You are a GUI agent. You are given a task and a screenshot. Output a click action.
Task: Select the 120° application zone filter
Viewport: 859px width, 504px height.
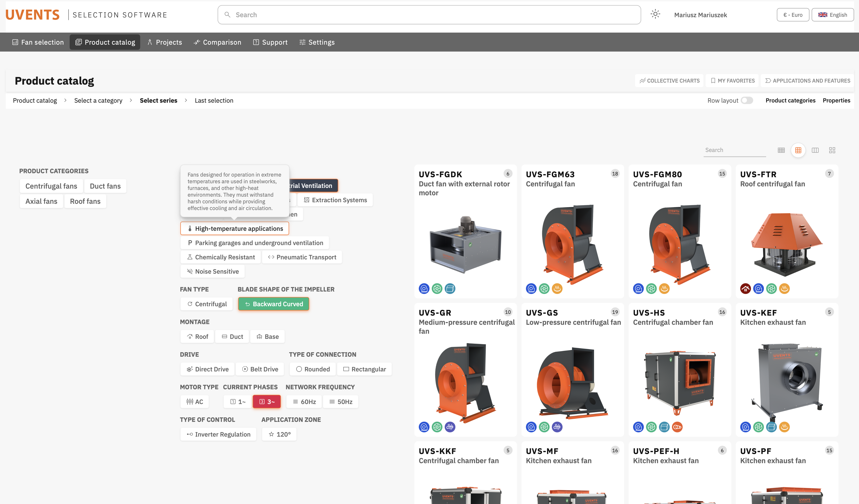(279, 435)
